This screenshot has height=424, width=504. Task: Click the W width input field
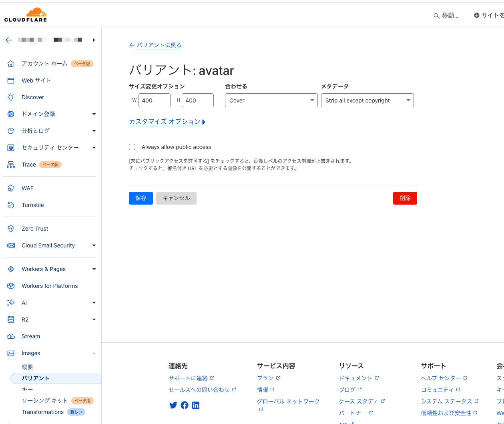point(155,100)
